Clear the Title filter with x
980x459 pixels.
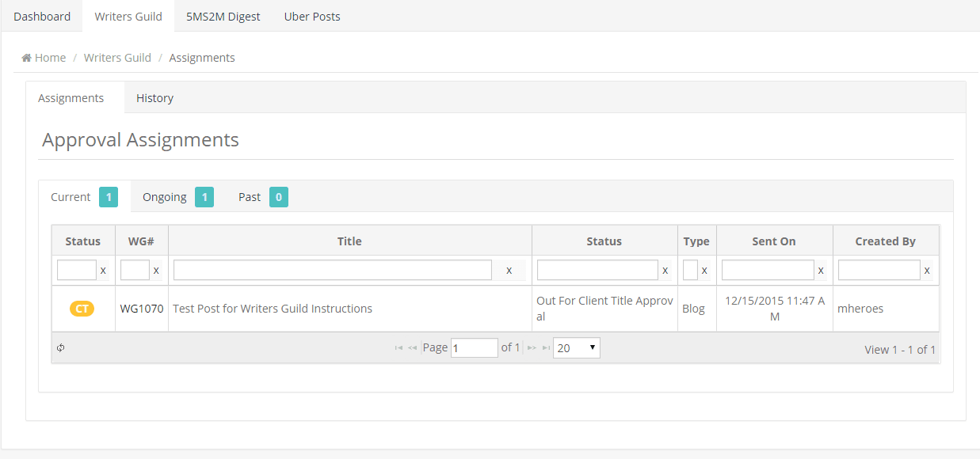[x=509, y=271]
